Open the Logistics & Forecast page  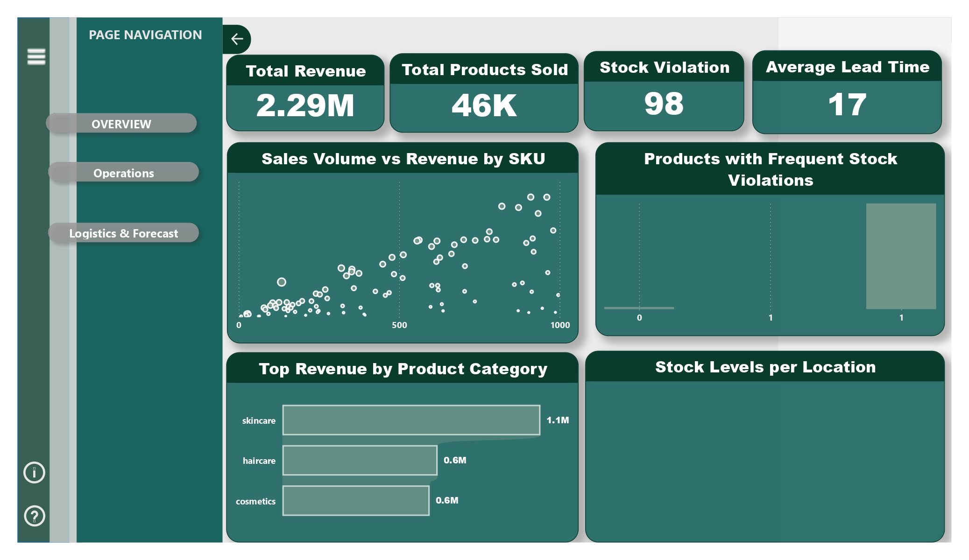124,233
